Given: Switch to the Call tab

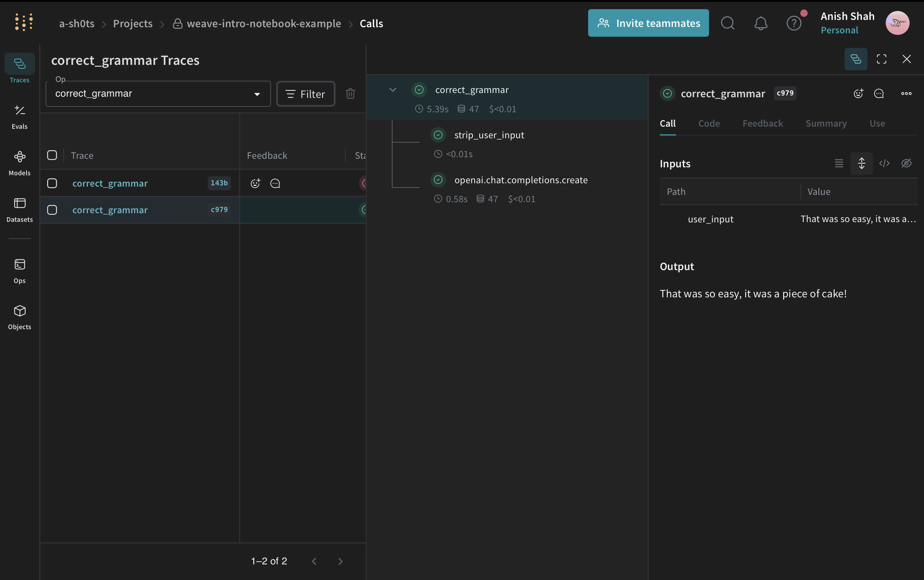Looking at the screenshot, I should tap(667, 124).
